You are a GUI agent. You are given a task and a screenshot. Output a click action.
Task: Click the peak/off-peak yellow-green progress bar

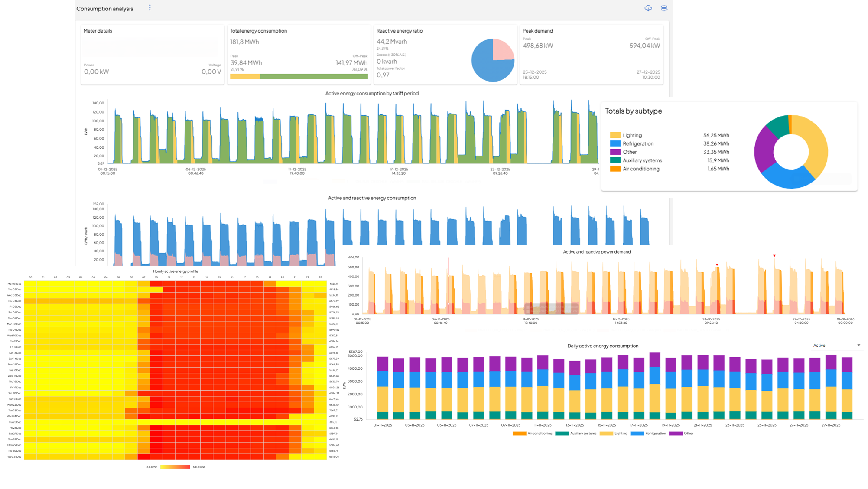(x=299, y=77)
